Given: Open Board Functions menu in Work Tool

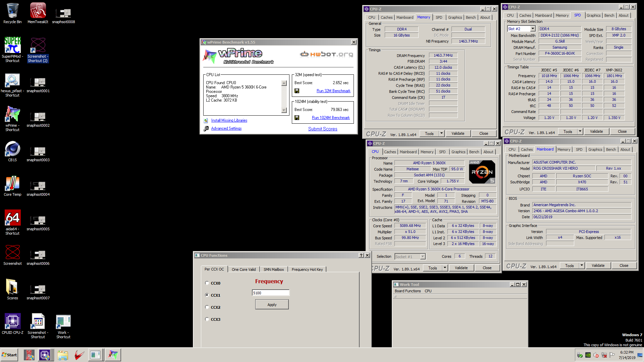Looking at the screenshot, I should point(408,291).
